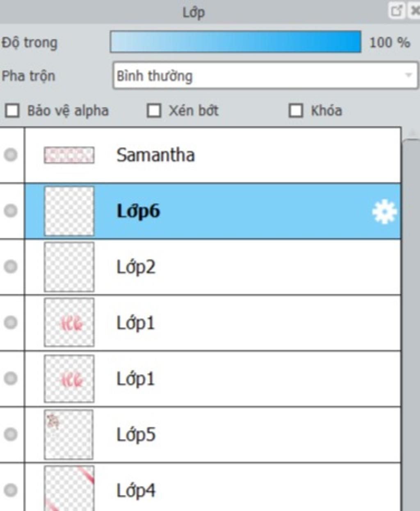
Task: Open the Lớp6 layer settings gear
Action: [384, 212]
